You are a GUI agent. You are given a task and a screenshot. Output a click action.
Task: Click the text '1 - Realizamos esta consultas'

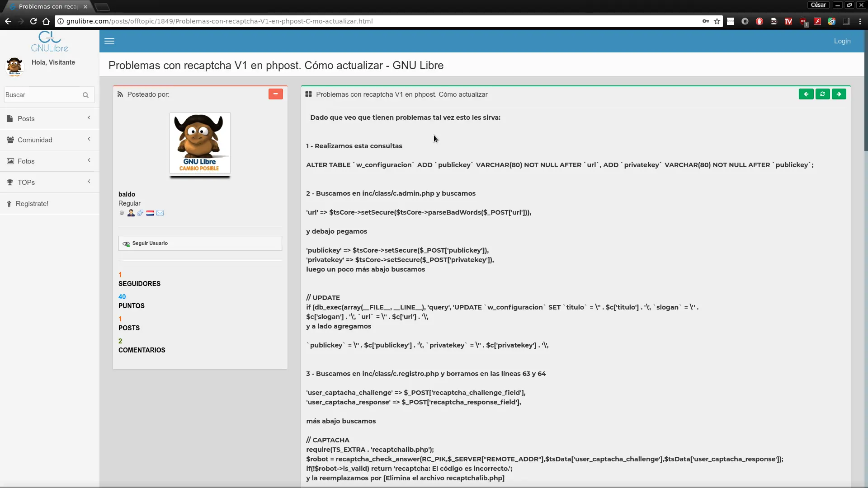354,146
